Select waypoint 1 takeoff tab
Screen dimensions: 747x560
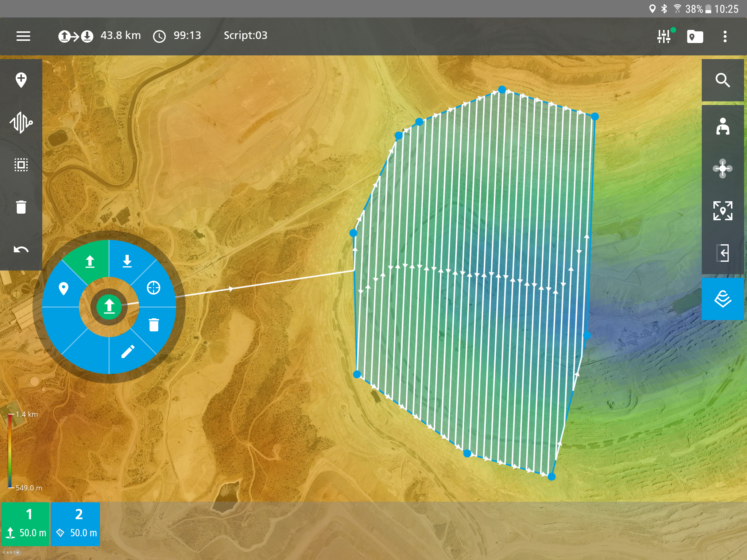click(25, 524)
